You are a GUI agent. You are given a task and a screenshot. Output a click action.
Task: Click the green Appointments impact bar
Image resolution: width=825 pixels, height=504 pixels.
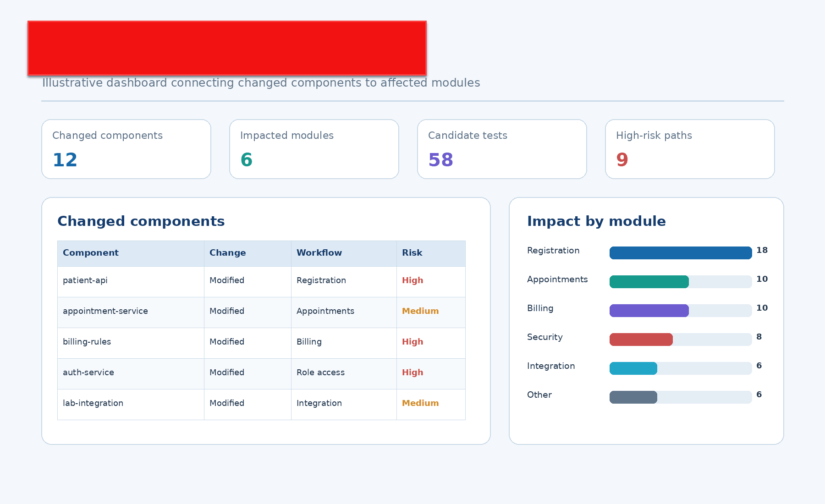point(649,282)
